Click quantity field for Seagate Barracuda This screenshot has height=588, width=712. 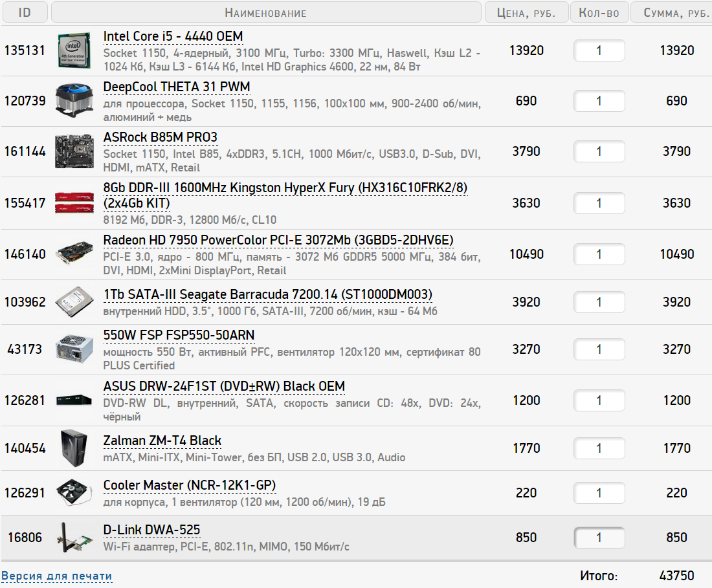tap(599, 302)
